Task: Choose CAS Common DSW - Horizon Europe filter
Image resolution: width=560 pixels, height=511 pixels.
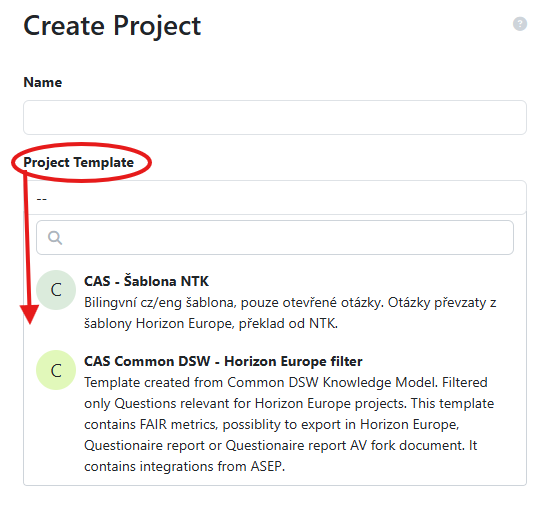Action: [x=223, y=361]
